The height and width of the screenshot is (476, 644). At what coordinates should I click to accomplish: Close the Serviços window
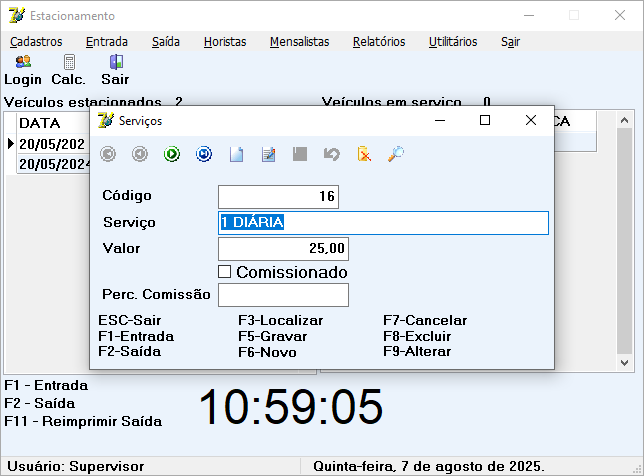531,120
